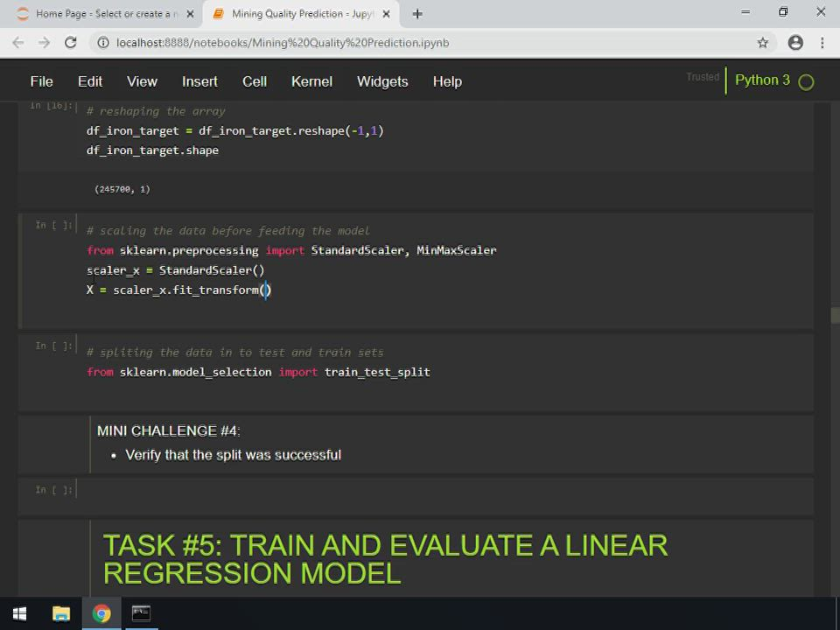840x630 pixels.
Task: Click the notebook vertical scrollbar thumb
Action: tap(835, 316)
